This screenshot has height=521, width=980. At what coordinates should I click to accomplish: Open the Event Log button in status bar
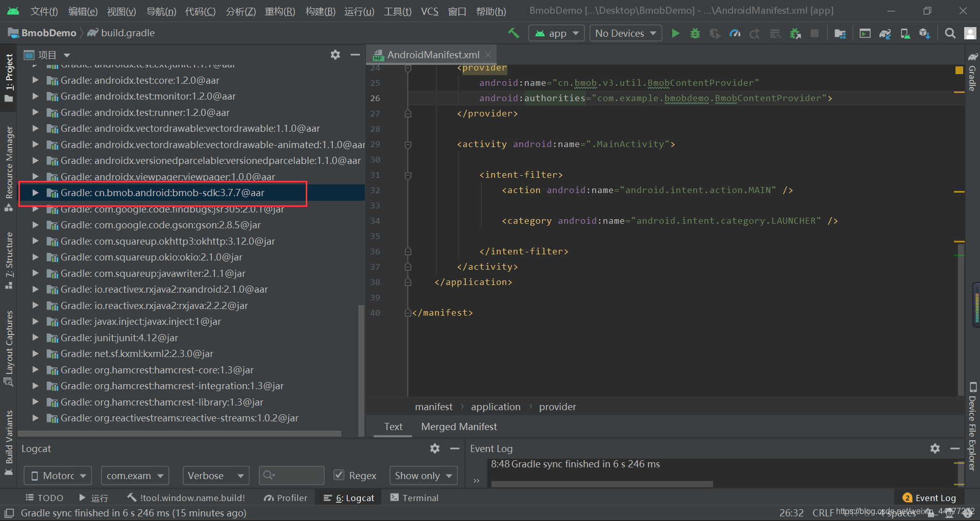click(x=929, y=498)
